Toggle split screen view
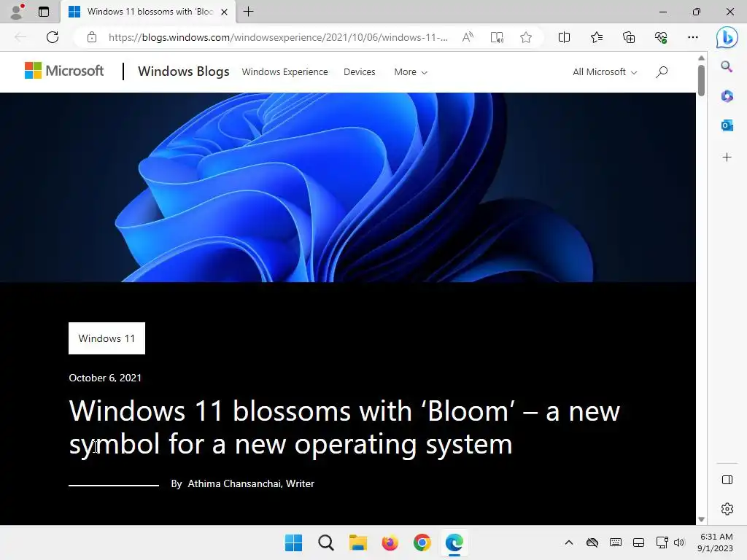 click(564, 37)
